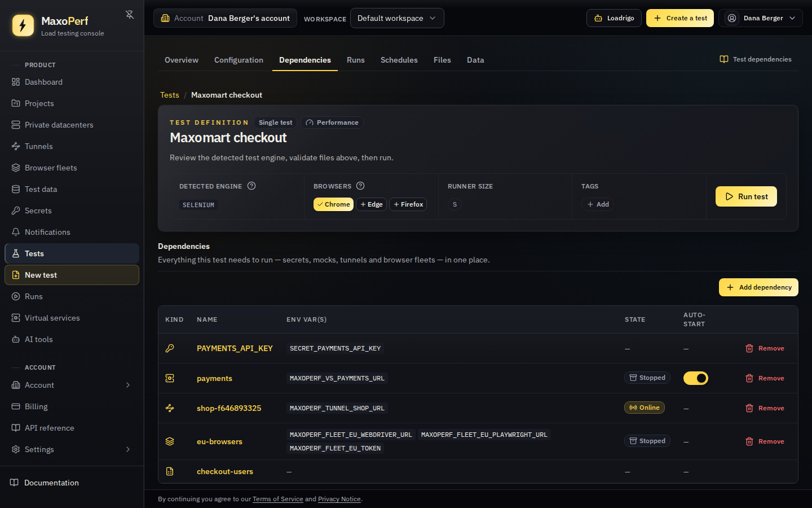Viewport: 812px width, 508px height.
Task: Click the Add dependency button
Action: (758, 287)
